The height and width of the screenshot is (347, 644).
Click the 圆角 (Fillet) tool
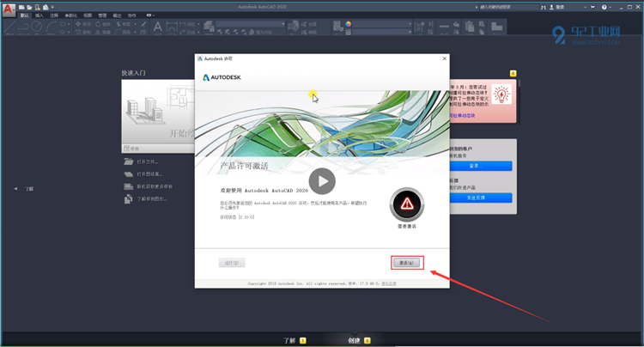click(123, 32)
